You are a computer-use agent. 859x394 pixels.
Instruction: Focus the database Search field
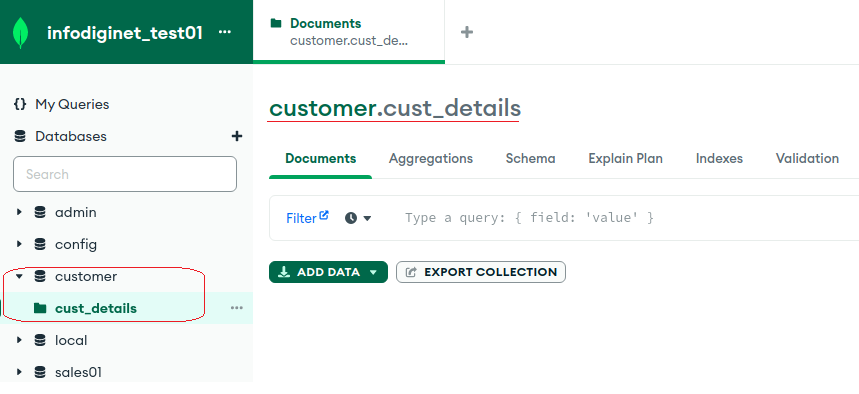[125, 174]
